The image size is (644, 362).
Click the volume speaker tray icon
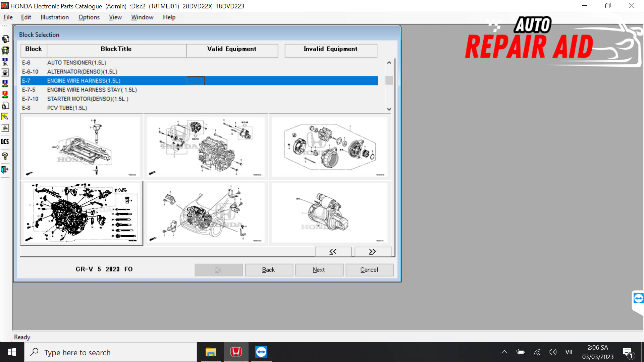tap(552, 352)
